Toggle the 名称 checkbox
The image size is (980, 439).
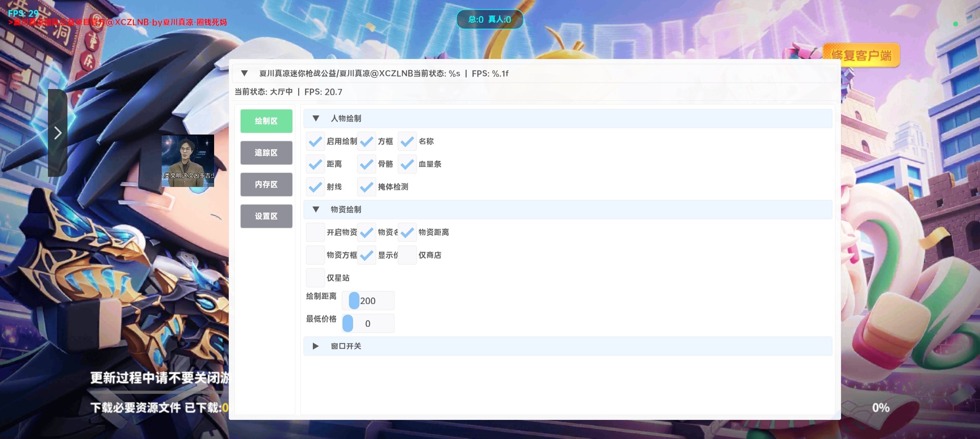point(407,141)
